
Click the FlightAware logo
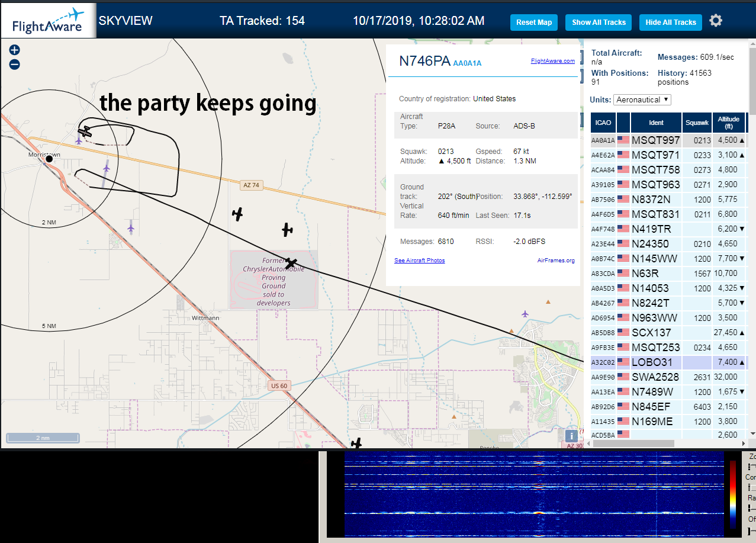coord(48,21)
